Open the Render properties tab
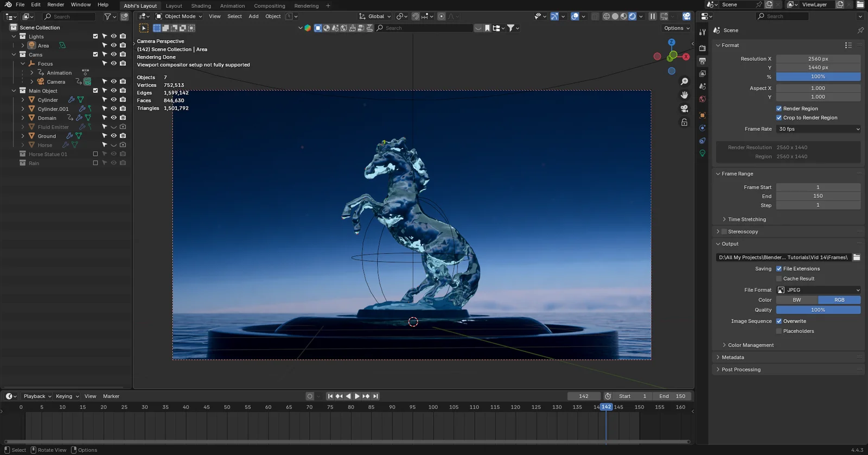This screenshot has width=868, height=455. coord(703,48)
